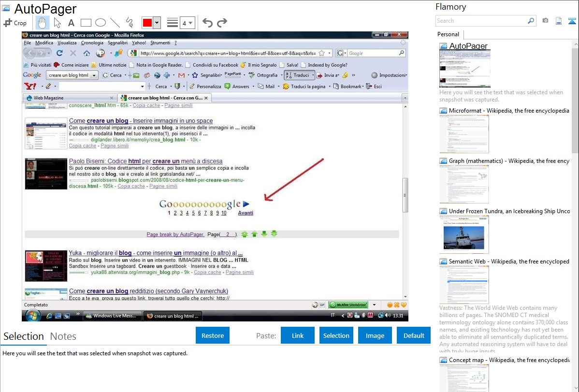Open the color picker dropdown arrow
This screenshot has height=392, width=579.
[157, 23]
